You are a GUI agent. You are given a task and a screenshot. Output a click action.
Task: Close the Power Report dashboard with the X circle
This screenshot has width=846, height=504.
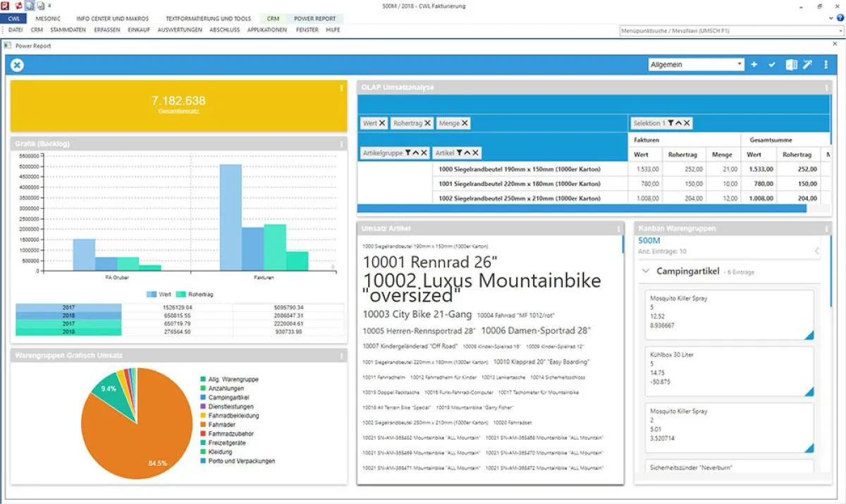[17, 65]
